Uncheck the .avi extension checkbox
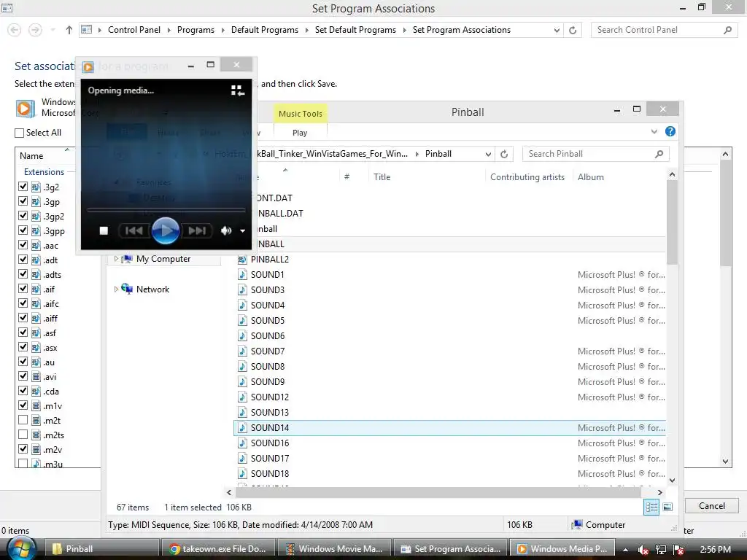Viewport: 747px width, 560px height. pyautogui.click(x=23, y=376)
